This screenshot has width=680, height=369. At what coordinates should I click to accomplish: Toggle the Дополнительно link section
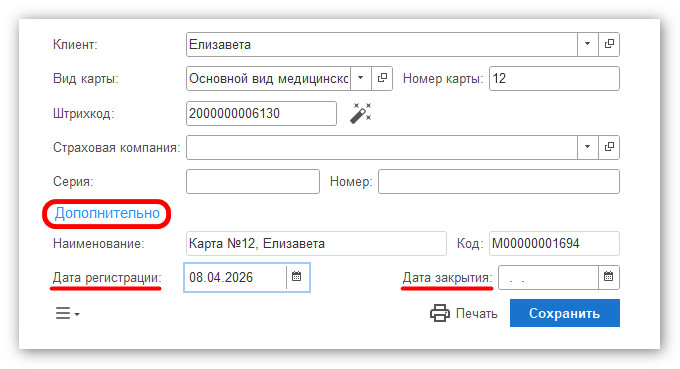tap(107, 213)
